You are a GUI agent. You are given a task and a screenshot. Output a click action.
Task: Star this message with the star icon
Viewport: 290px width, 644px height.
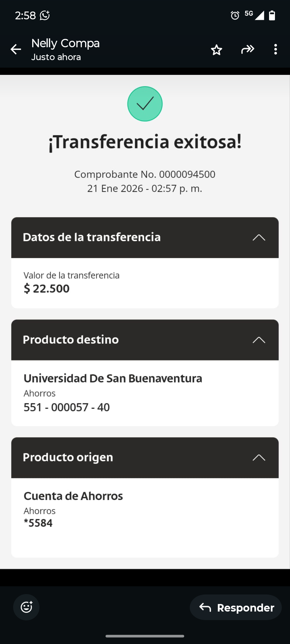tap(216, 50)
